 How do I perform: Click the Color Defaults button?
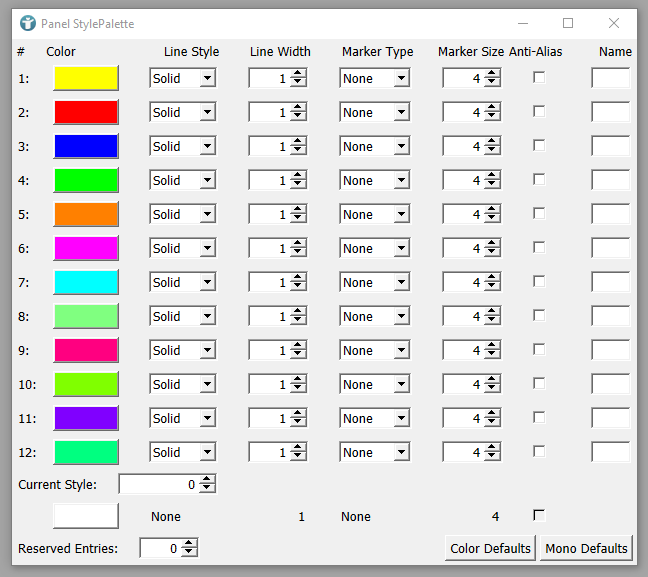point(490,548)
